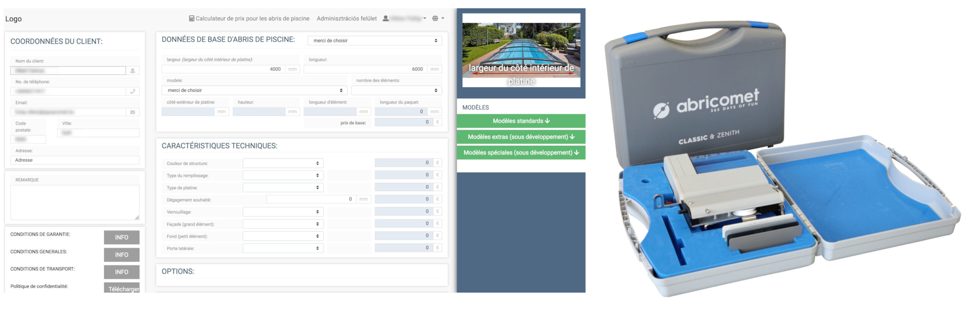The height and width of the screenshot is (322, 980).
Task: Click INFO button for Conditions de garantie
Action: [x=121, y=237]
